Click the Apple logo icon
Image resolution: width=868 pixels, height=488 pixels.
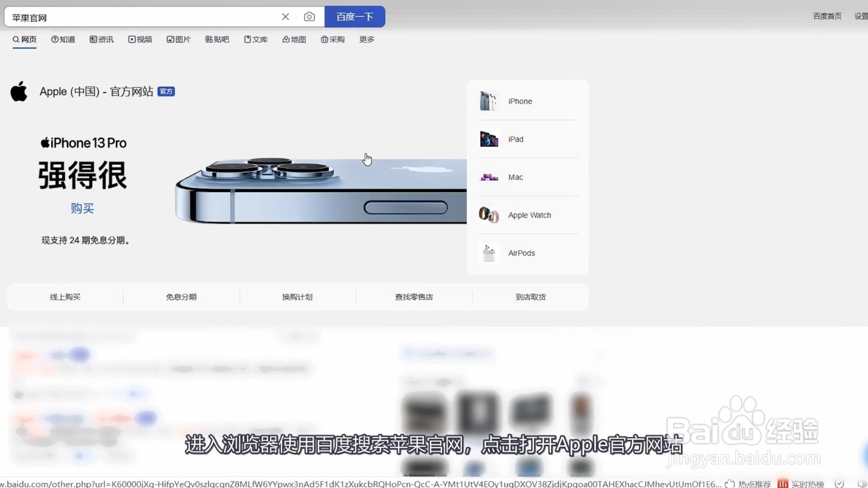pyautogui.click(x=19, y=91)
